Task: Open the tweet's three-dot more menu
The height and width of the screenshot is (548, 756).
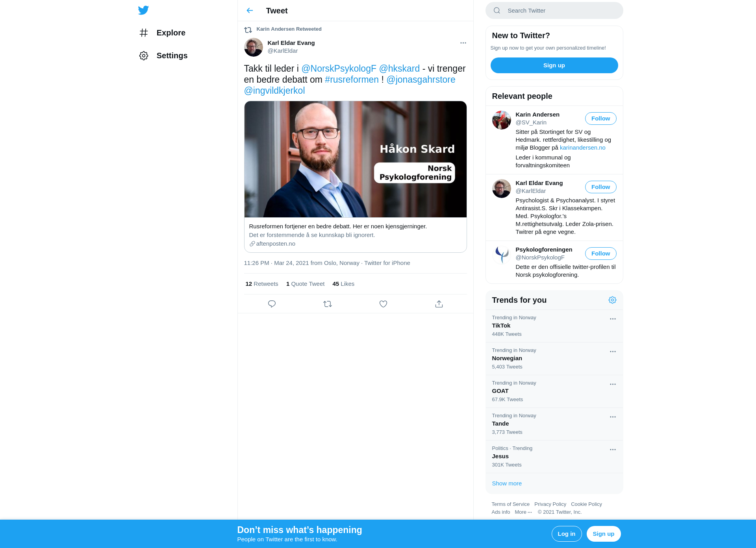Action: (463, 43)
